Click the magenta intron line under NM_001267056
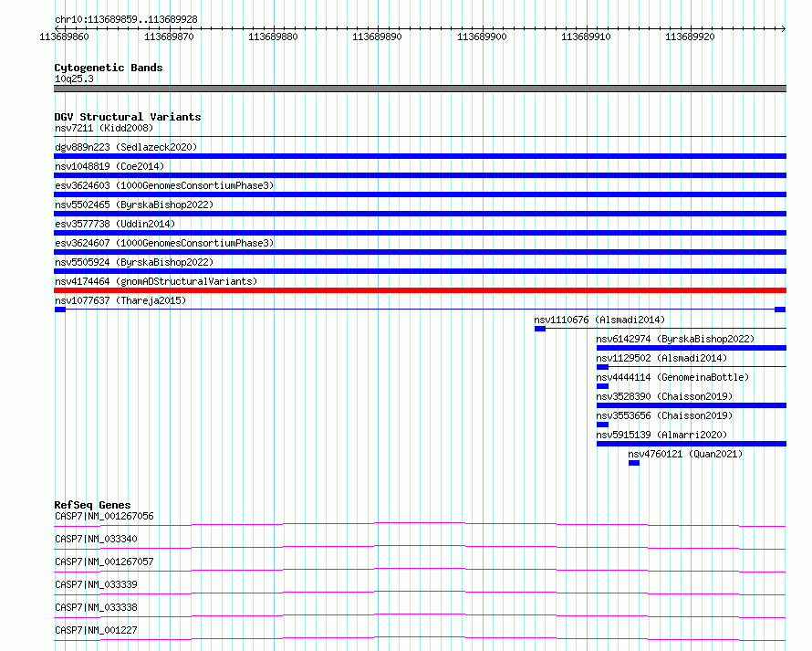The width and height of the screenshot is (812, 651). click(x=420, y=524)
